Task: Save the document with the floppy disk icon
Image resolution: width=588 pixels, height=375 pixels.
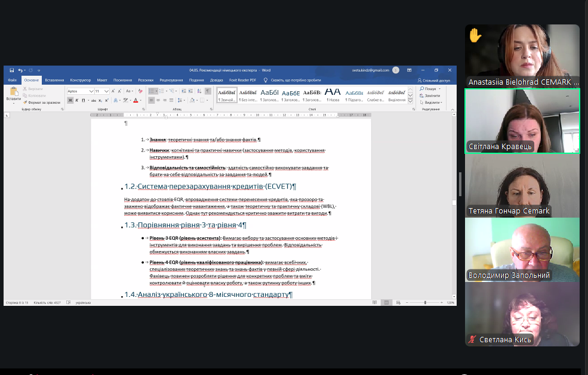Action: (11, 70)
